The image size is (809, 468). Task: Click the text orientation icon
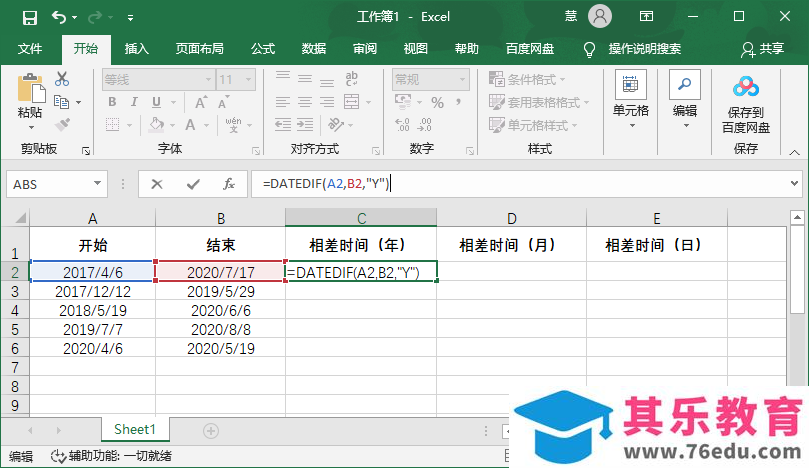(336, 124)
